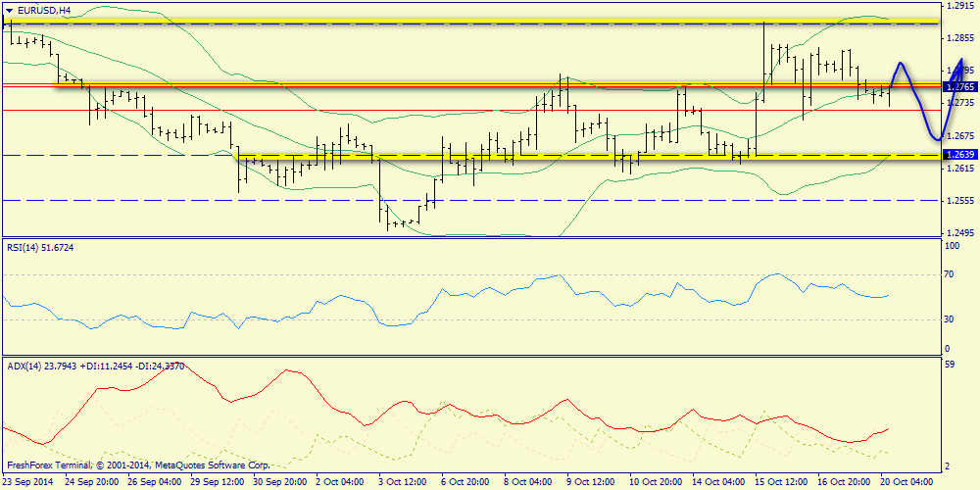The width and height of the screenshot is (980, 490).
Task: Click the RSI level 30 label
Action: coord(951,319)
